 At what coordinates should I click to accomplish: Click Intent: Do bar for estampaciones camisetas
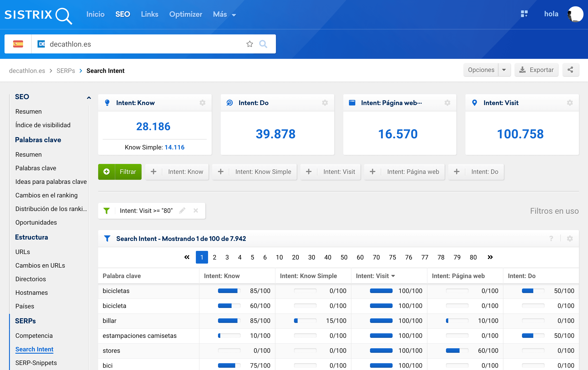533,336
